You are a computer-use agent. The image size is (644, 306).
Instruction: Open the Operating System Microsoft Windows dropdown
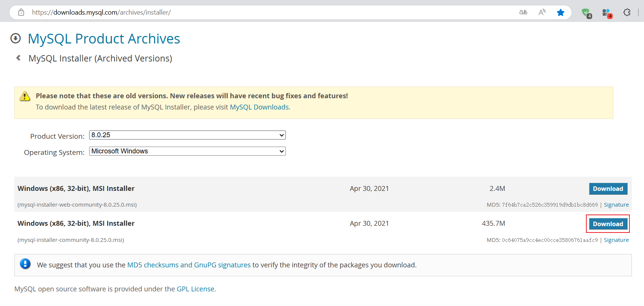point(187,151)
